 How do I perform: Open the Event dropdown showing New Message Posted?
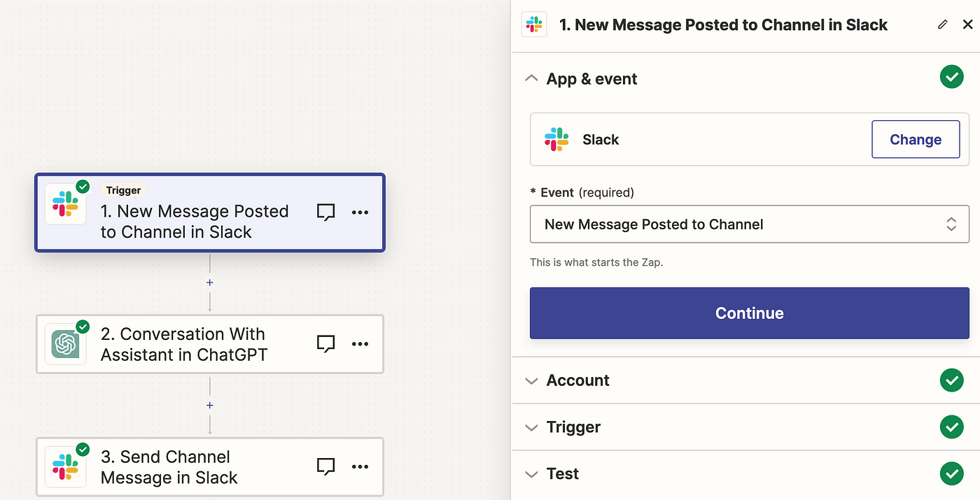pos(749,224)
